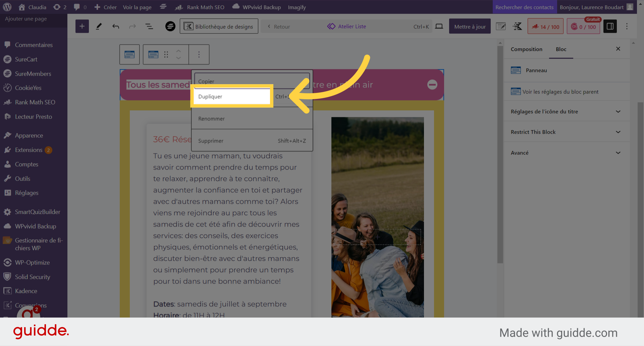Open Rank Math SEO in admin bar
The image size is (644, 346).
point(200,7)
